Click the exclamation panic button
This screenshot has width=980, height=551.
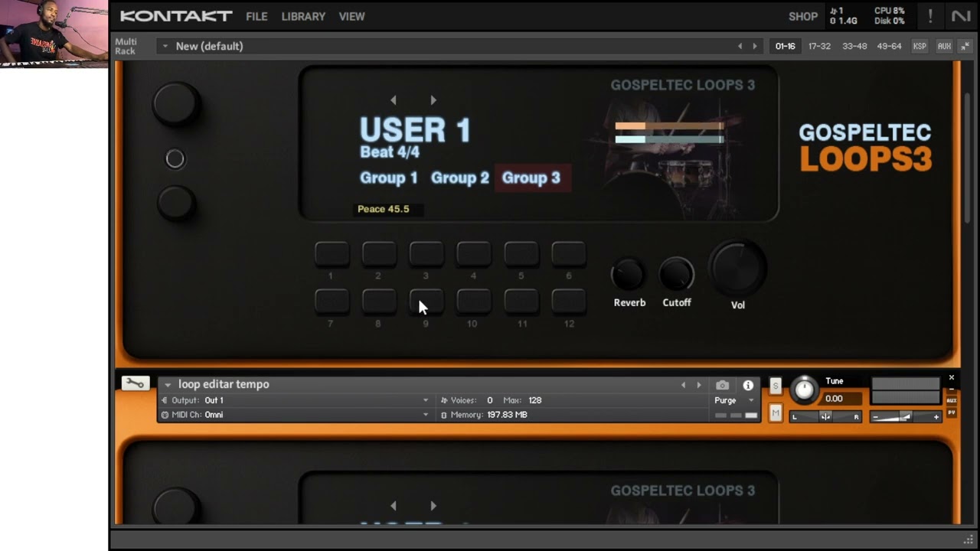click(930, 16)
